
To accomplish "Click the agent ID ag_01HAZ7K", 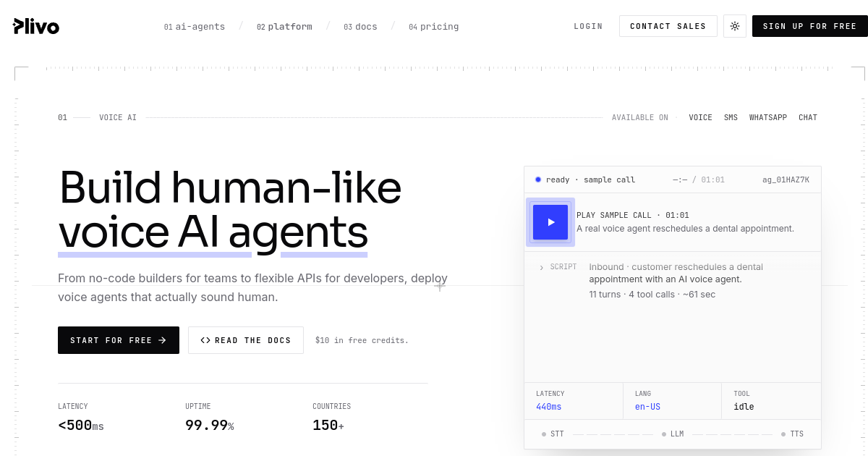I will tap(786, 180).
